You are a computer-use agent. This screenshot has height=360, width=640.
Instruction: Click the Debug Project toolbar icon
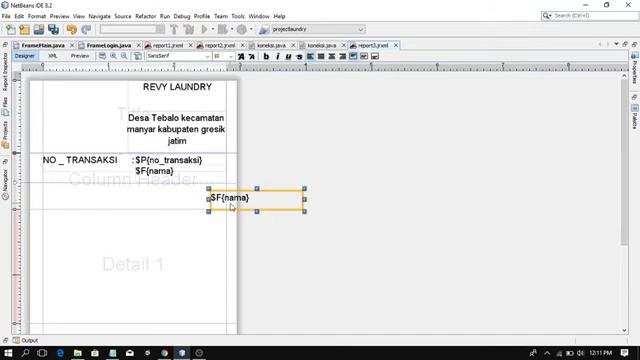click(x=222, y=29)
